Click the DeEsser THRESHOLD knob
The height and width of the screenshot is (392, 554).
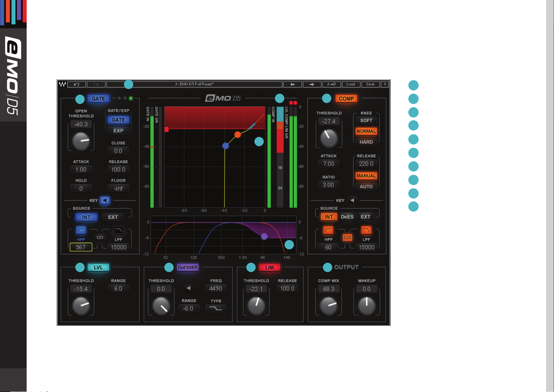coord(161,306)
